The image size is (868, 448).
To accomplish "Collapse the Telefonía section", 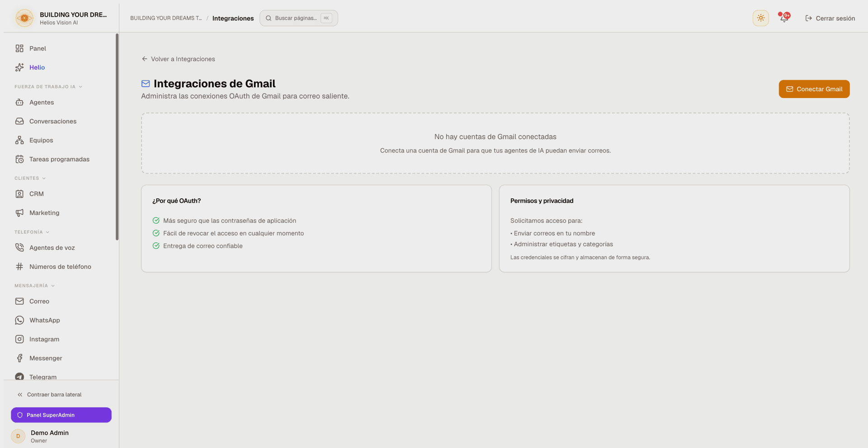I will (x=32, y=232).
